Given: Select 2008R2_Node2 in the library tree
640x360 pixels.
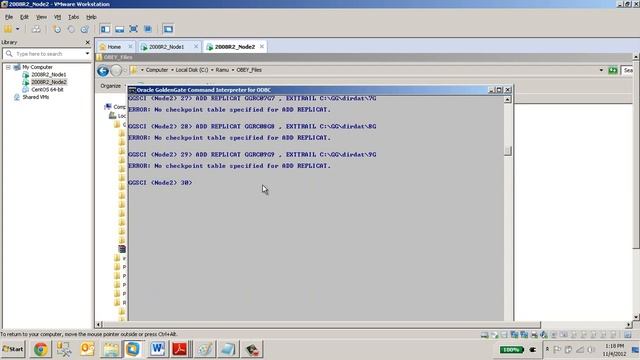Looking at the screenshot, I should [x=49, y=82].
